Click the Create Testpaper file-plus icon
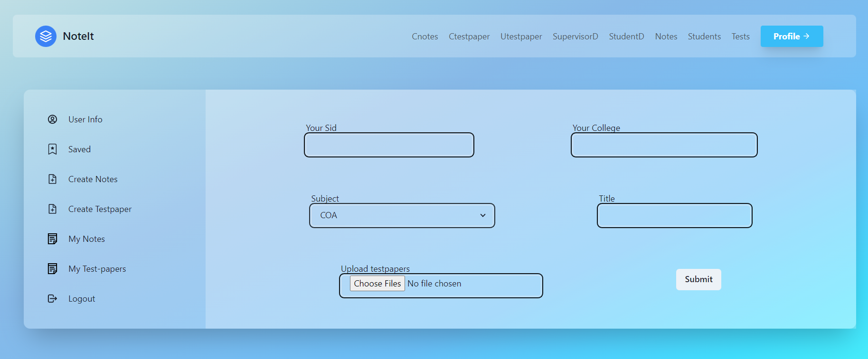868x359 pixels. tap(53, 209)
